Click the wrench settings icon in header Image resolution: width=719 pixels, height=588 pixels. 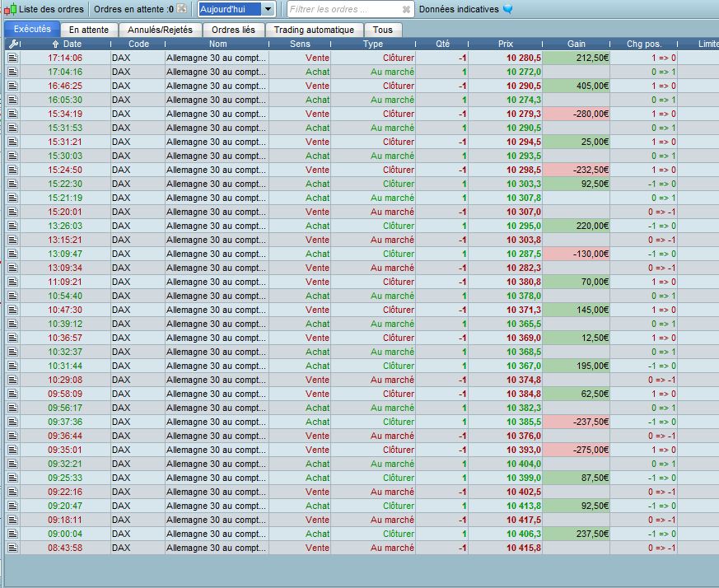coord(12,44)
